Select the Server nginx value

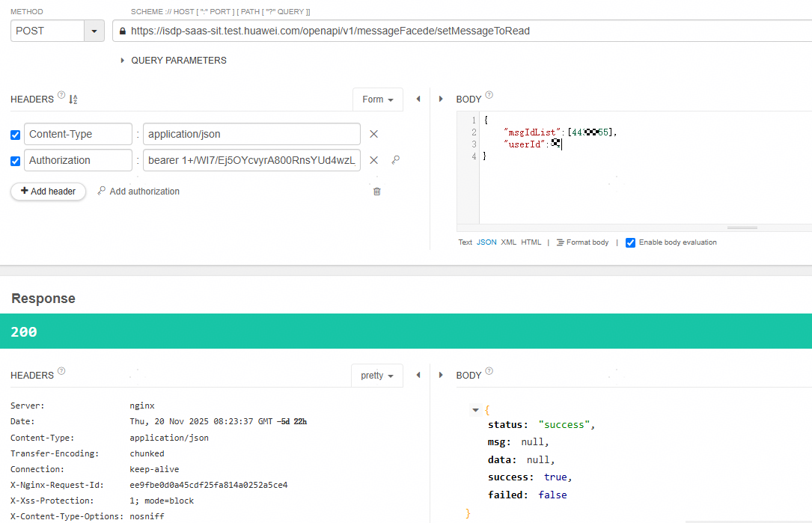[x=142, y=406]
